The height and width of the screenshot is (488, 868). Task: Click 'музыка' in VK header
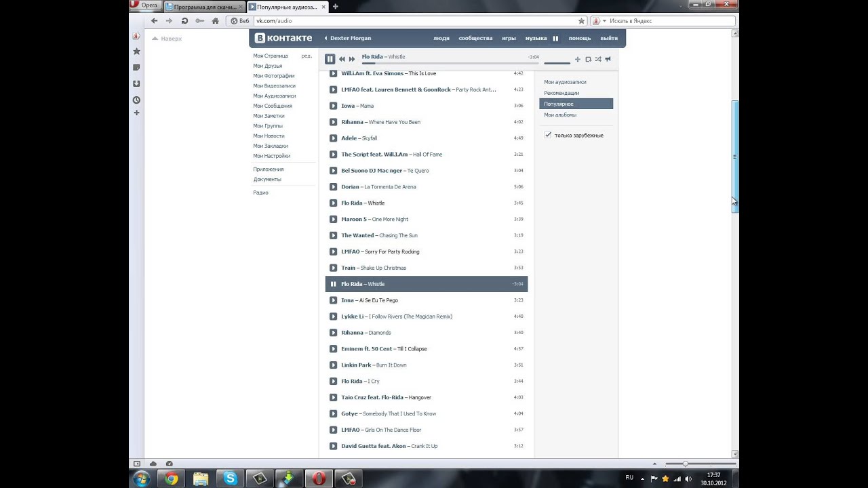point(536,38)
